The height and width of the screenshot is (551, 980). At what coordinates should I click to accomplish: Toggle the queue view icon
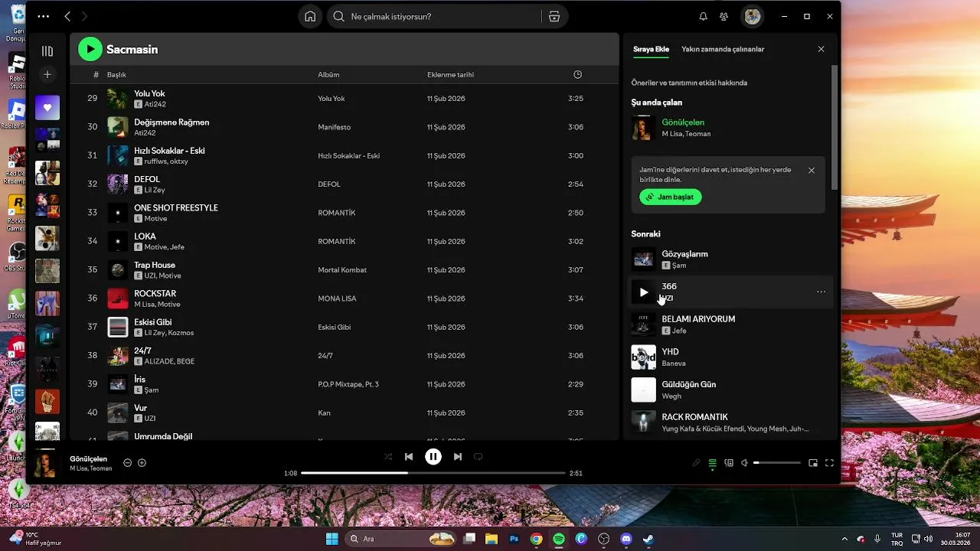pyautogui.click(x=712, y=463)
